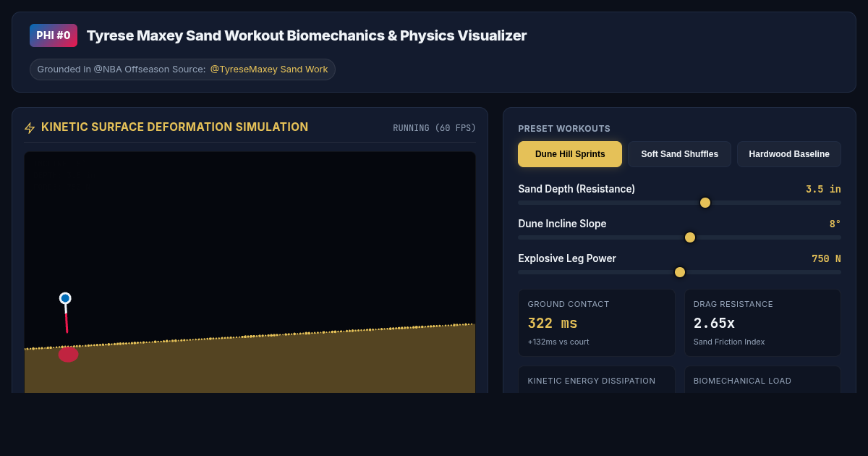
Task: Click the Drag Resistance 2.65x card
Action: click(762, 323)
